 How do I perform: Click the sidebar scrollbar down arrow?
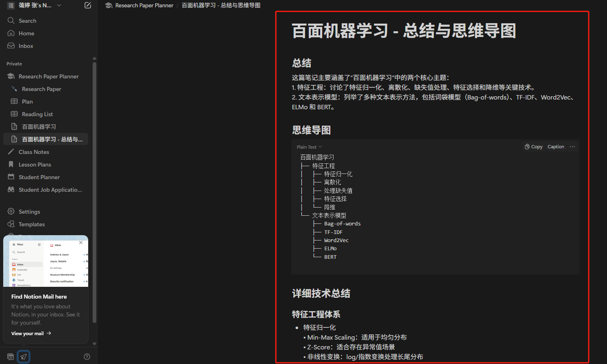click(x=94, y=344)
